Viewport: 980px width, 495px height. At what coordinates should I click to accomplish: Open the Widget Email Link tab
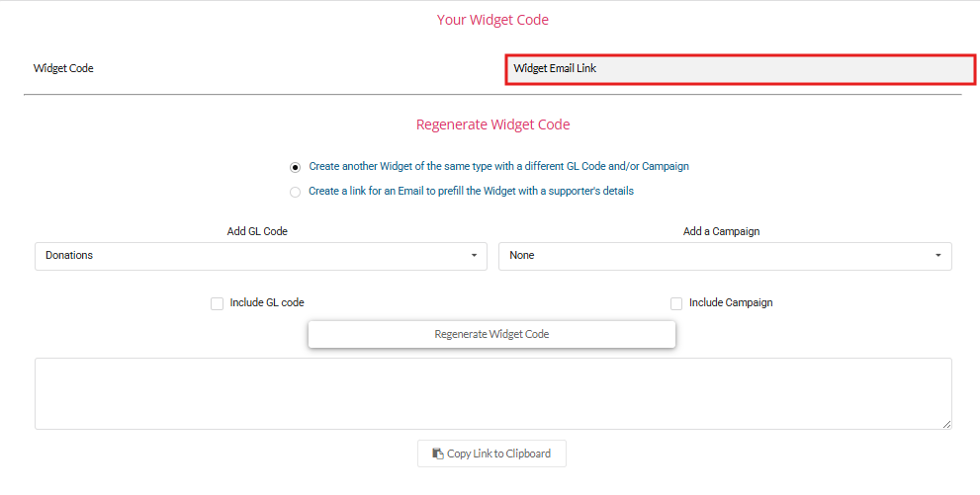click(740, 69)
